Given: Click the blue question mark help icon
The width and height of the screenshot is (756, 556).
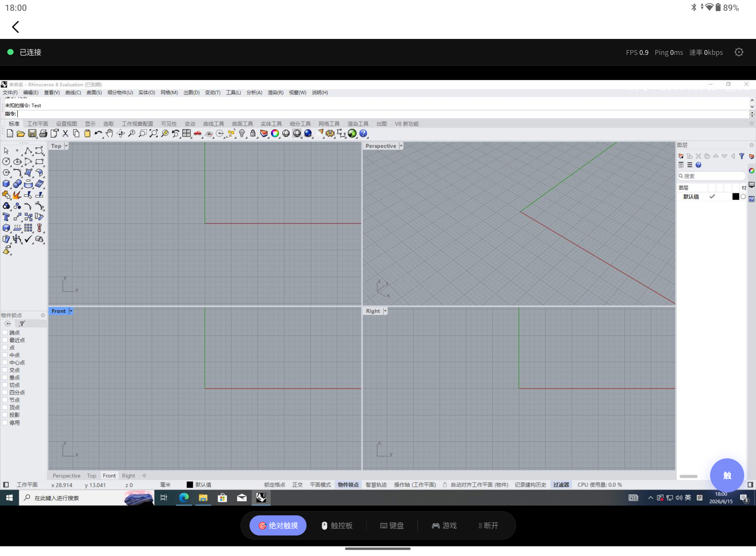Looking at the screenshot, I should [363, 133].
